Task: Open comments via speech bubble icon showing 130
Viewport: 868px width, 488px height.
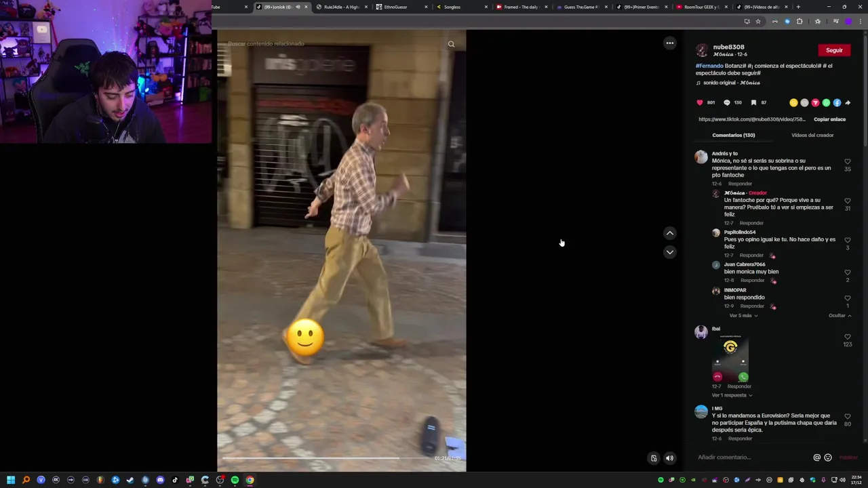Action: click(x=727, y=103)
